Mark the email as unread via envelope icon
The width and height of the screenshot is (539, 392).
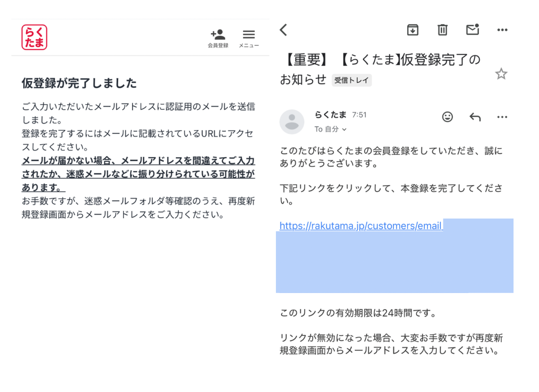tap(472, 30)
